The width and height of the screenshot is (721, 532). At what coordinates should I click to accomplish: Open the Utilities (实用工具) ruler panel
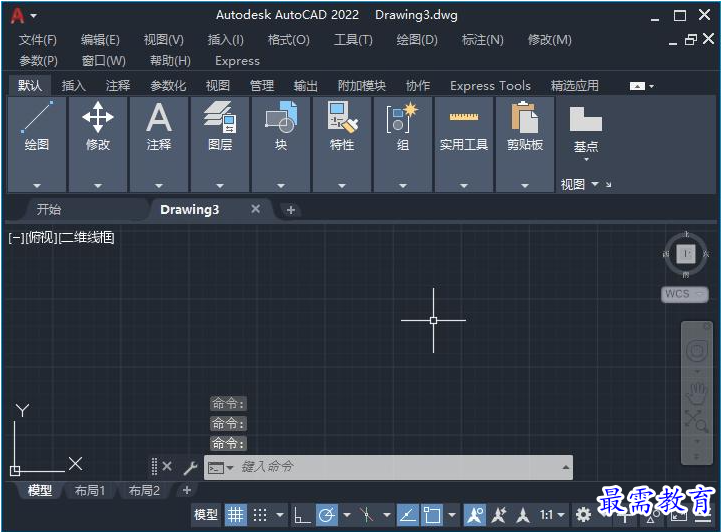pyautogui.click(x=464, y=143)
